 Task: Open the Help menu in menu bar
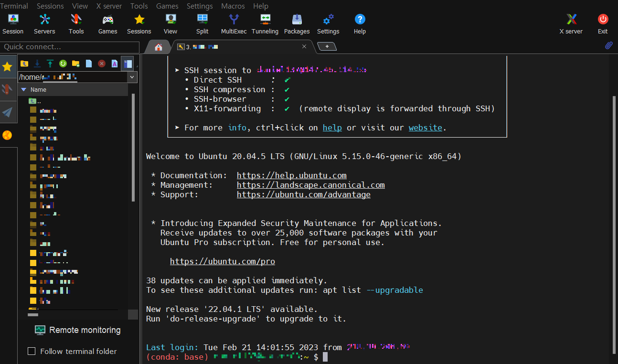pyautogui.click(x=261, y=6)
